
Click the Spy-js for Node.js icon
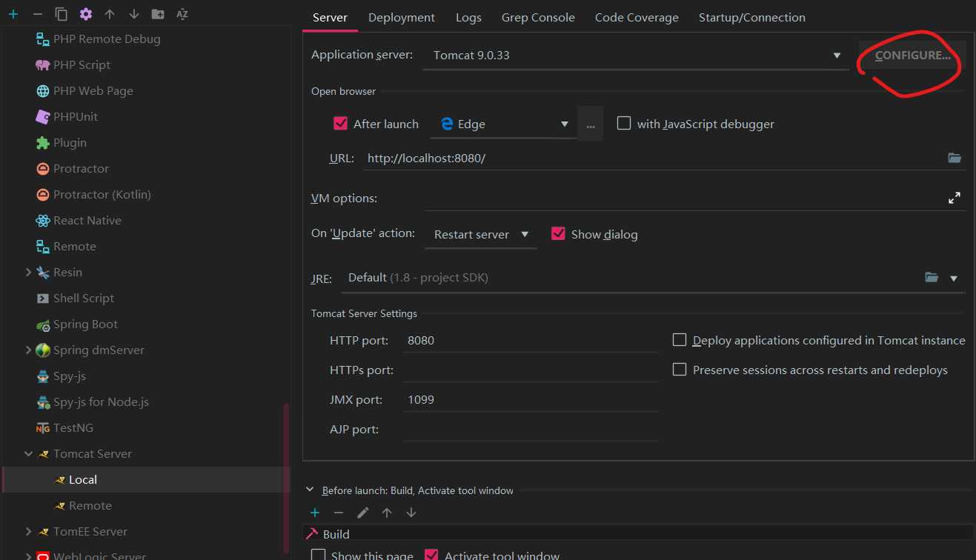[43, 402]
